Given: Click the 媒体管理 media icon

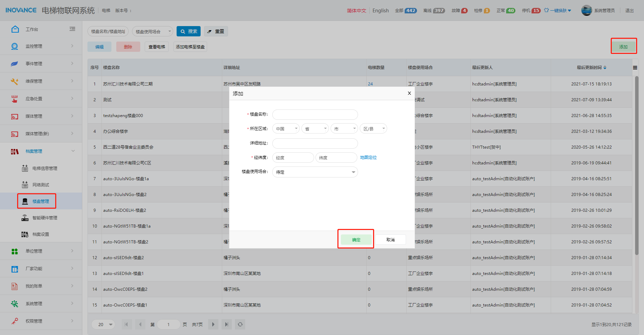Looking at the screenshot, I should [14, 116].
